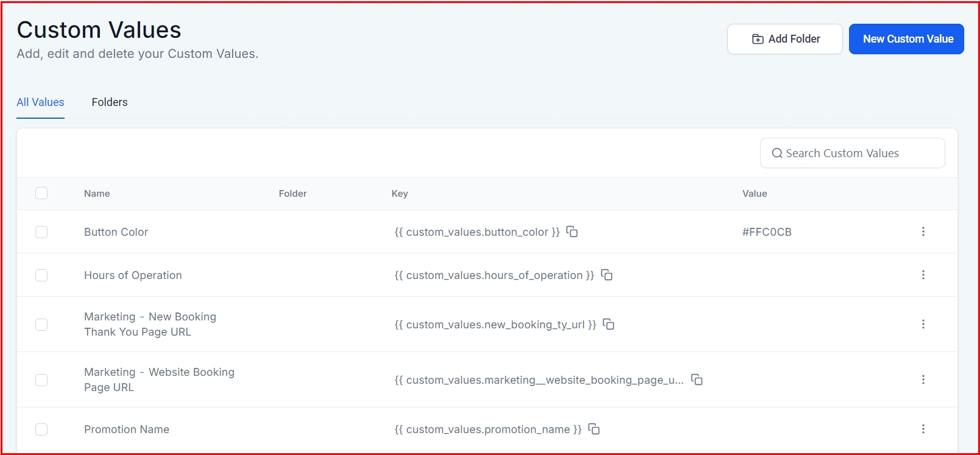Tick the Promotion Name row checkbox

coord(41,429)
